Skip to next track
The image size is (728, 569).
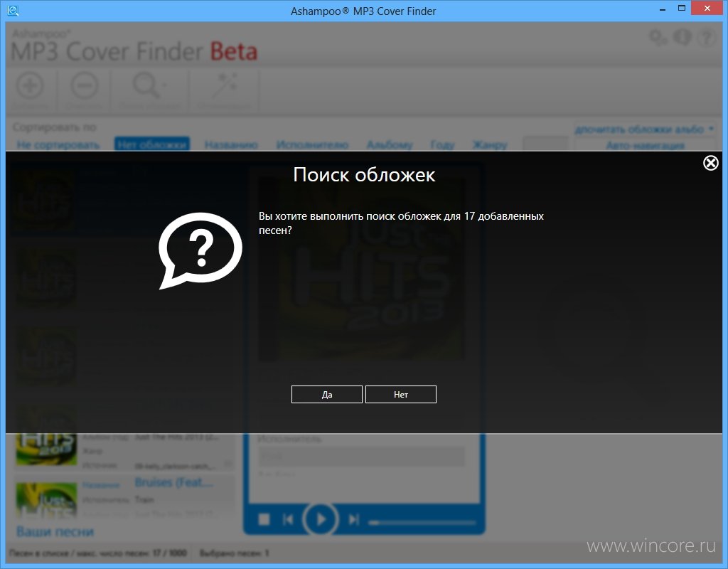[x=354, y=519]
